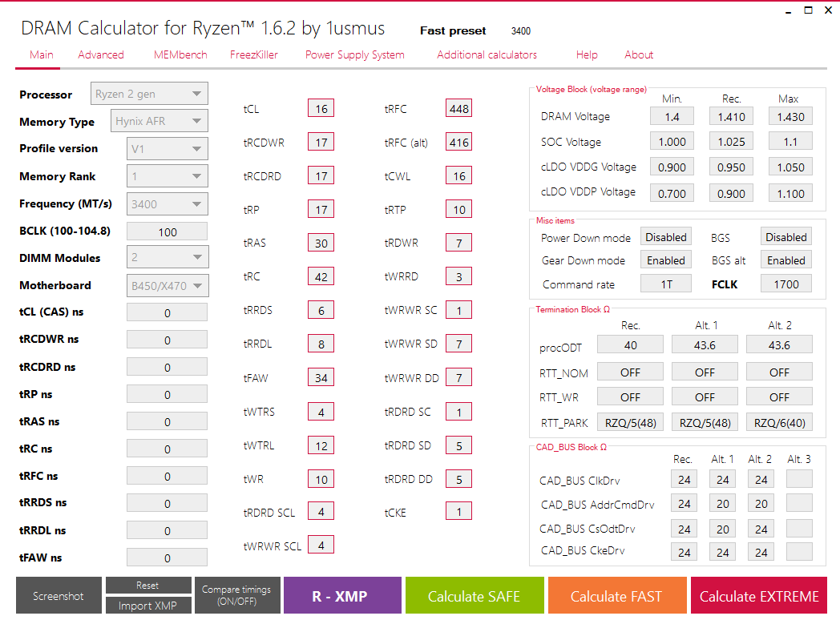Screen dimensions: 840x624
Task: Click the tRCDWR ns input field
Action: pyautogui.click(x=168, y=340)
